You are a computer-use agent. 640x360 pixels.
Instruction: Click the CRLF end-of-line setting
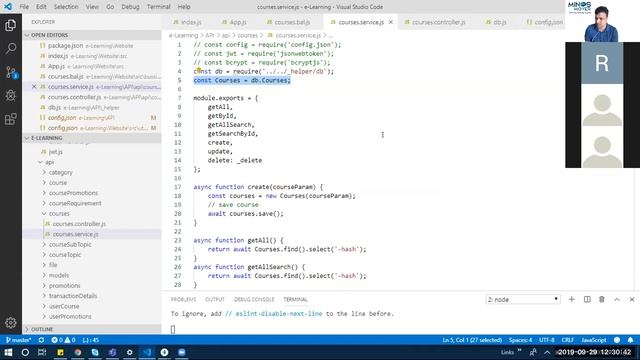click(567, 340)
